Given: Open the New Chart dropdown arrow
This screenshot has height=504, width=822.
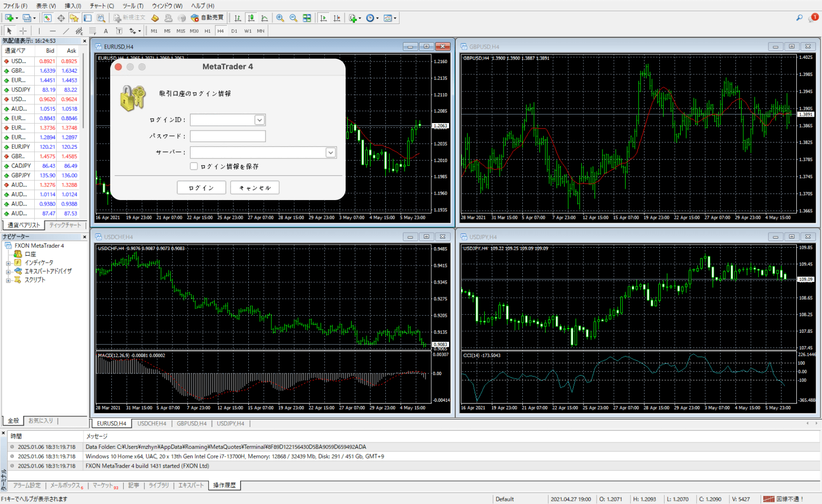Looking at the screenshot, I should [17, 18].
